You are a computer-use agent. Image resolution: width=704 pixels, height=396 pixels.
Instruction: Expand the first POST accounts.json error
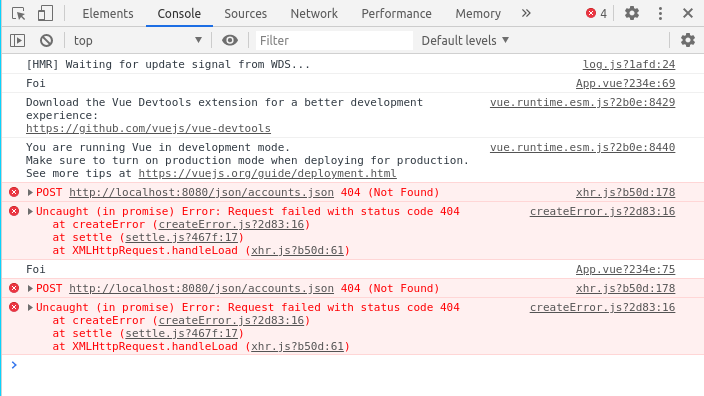pos(30,193)
